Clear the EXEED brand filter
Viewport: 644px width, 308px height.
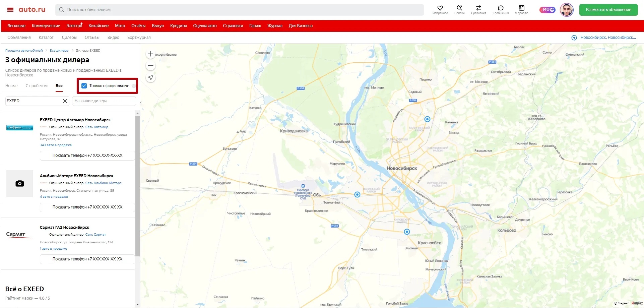(65, 101)
